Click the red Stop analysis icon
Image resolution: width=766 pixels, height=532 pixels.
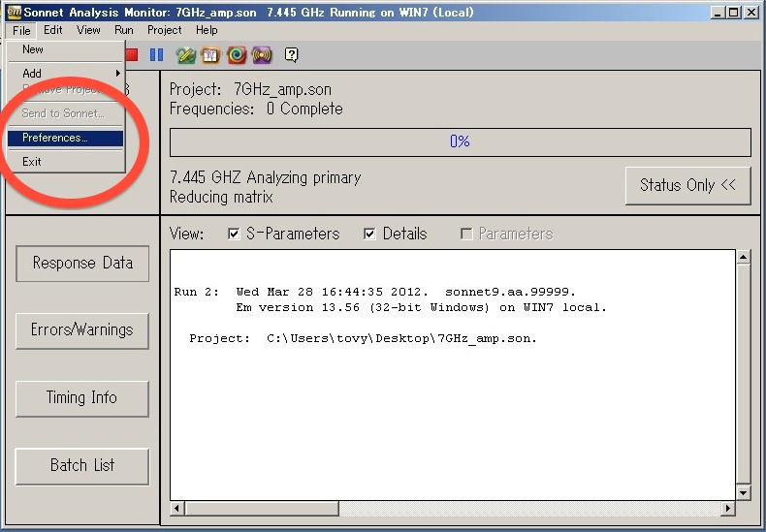coord(132,54)
